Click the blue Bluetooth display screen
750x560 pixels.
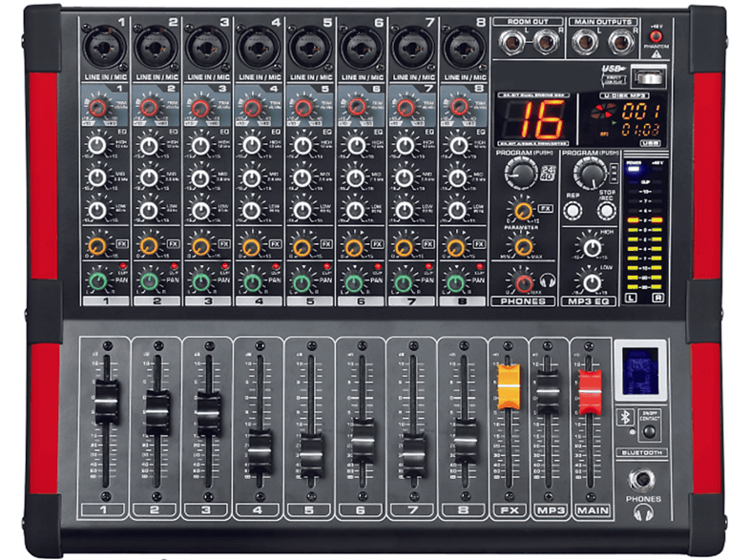(x=640, y=371)
